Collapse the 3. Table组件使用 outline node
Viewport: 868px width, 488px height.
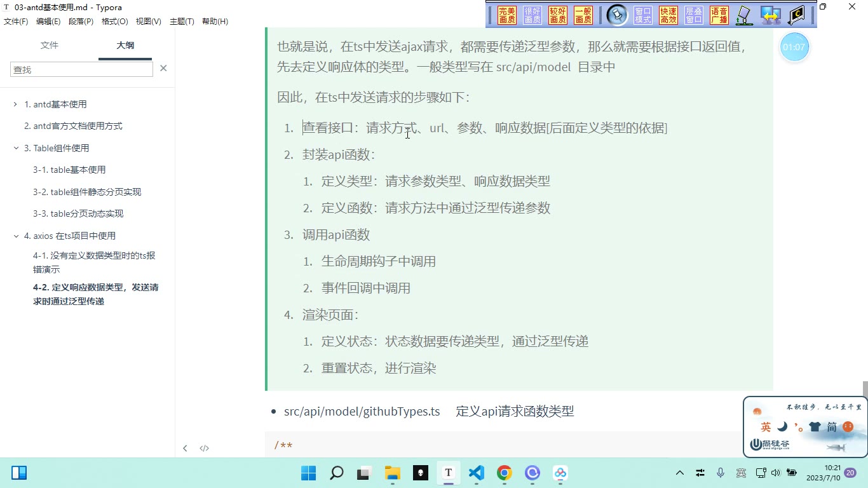[16, 148]
